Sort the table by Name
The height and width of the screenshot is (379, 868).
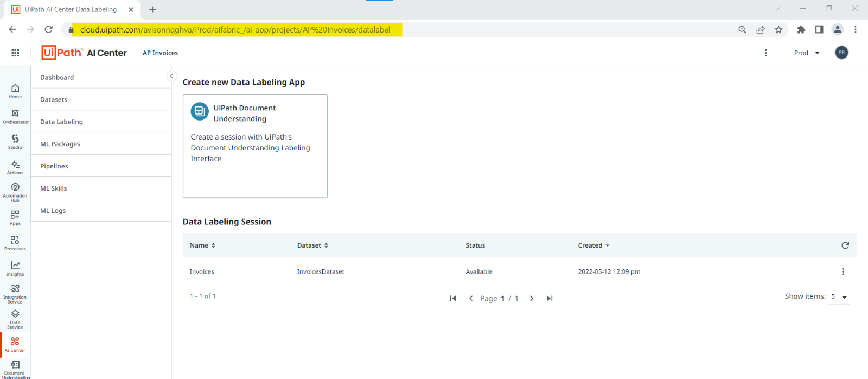tap(202, 245)
